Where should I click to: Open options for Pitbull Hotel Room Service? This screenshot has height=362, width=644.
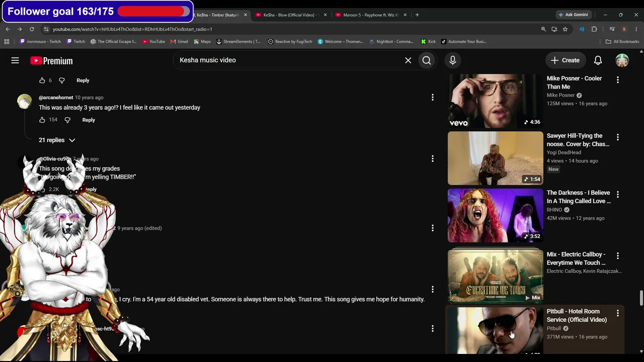coord(618,313)
